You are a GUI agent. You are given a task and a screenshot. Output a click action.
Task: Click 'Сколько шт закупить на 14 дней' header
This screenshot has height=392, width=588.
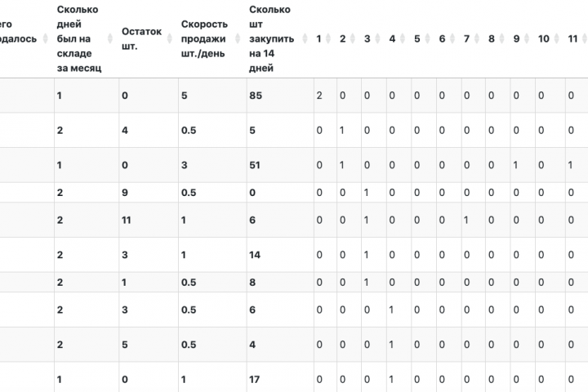coord(268,38)
